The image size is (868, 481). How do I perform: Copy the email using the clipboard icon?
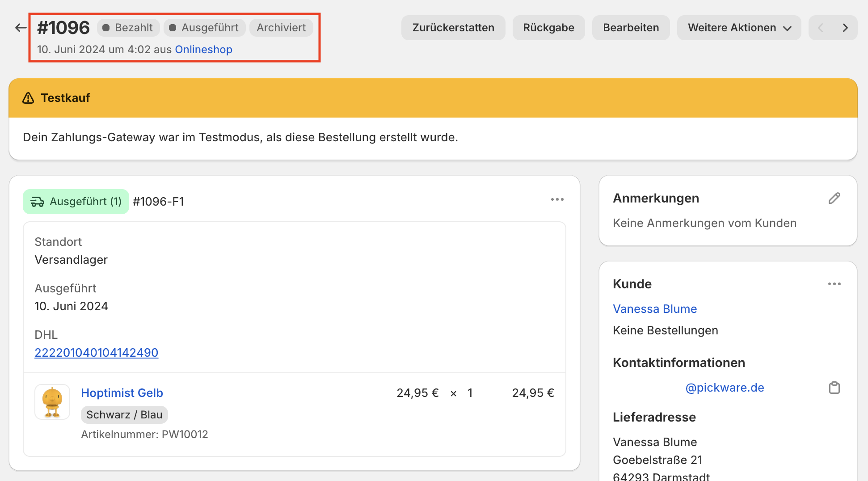pyautogui.click(x=834, y=388)
